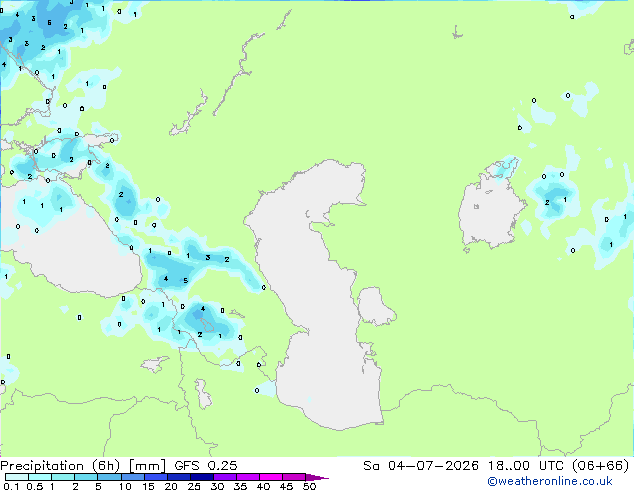Viewport: 634px width, 490px height.
Task: Click the '30' legend scale label
Action: (x=217, y=486)
